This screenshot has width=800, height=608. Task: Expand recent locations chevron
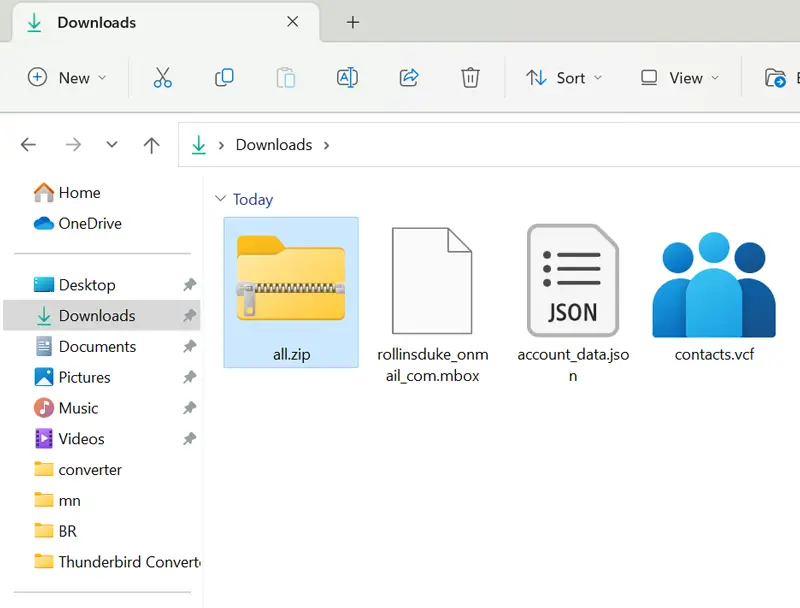pos(112,145)
